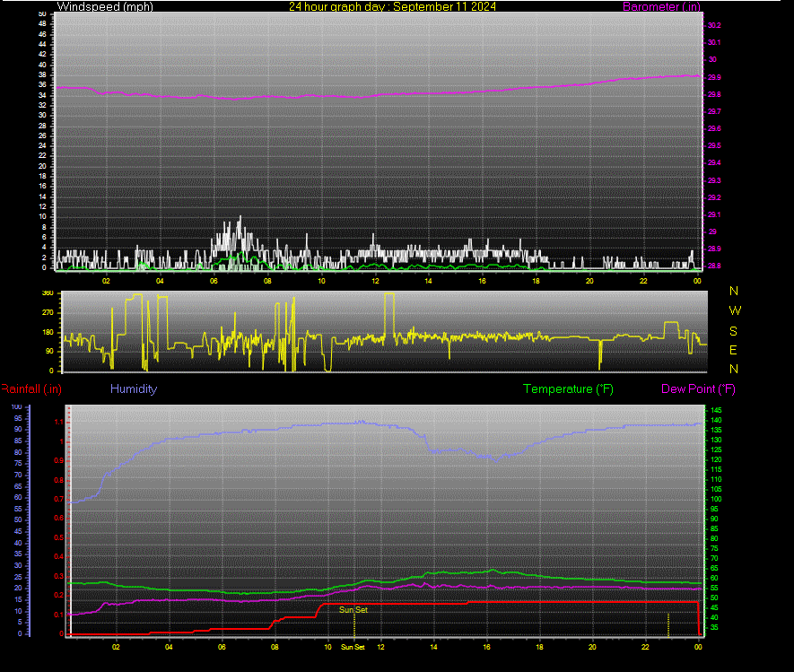Click the '1.1' value on the rainfall axis
Image resolution: width=794 pixels, height=672 pixels.
(x=58, y=423)
